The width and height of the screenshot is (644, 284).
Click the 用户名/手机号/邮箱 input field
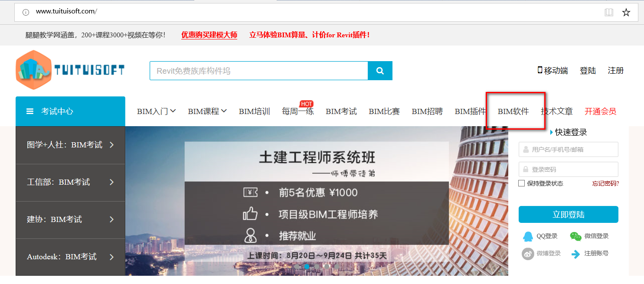[569, 150]
